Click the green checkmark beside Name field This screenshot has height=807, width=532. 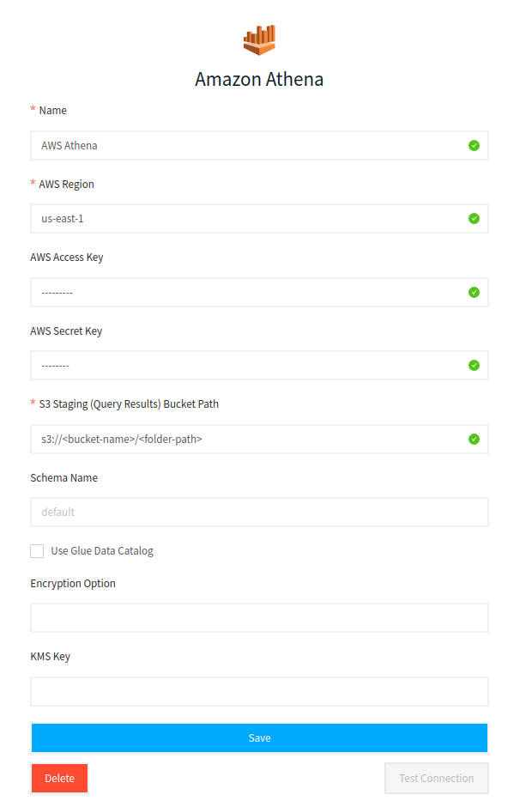tap(474, 145)
